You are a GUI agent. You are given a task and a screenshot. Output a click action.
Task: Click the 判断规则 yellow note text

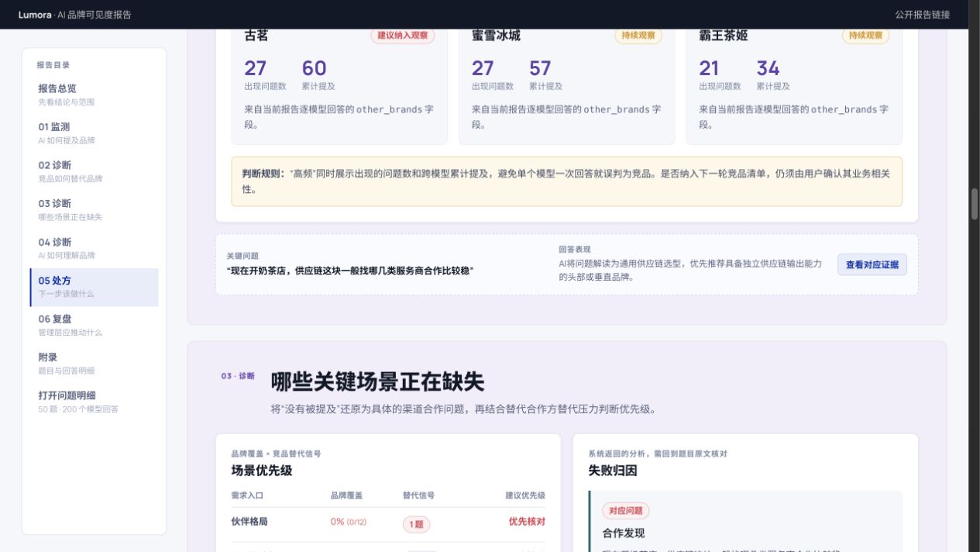point(566,181)
